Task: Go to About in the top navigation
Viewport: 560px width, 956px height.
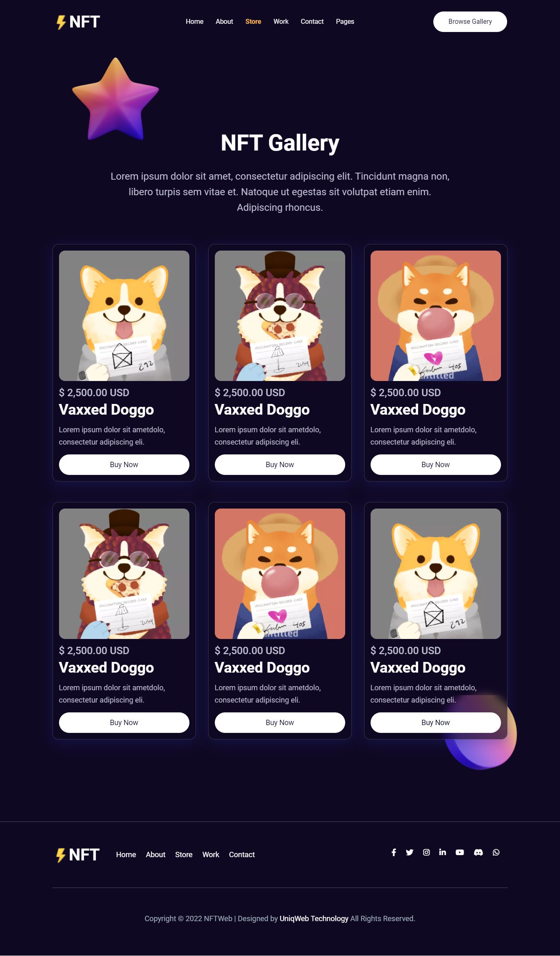Action: pos(224,21)
